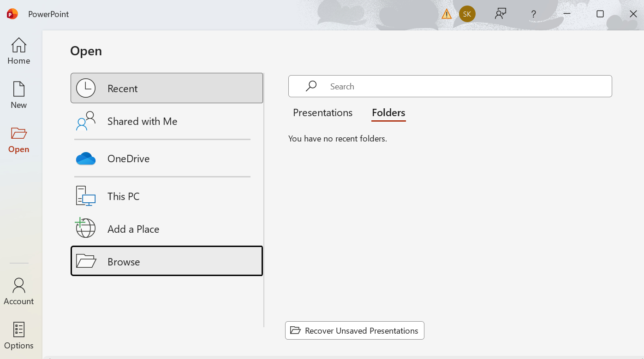The width and height of the screenshot is (644, 359).
Task: Select New presentation in sidebar
Action: (19, 95)
